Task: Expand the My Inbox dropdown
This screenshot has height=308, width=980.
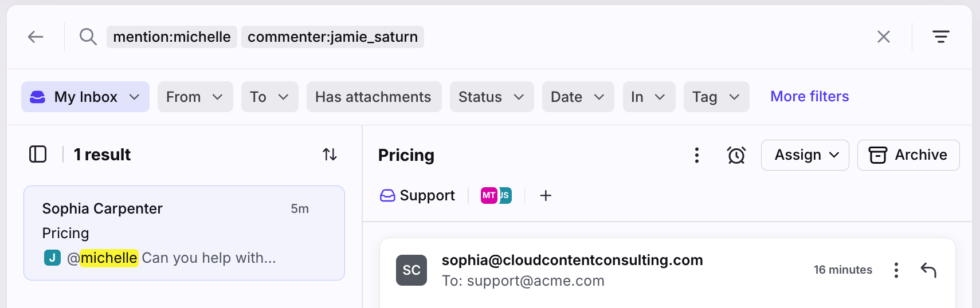Action: pyautogui.click(x=85, y=97)
